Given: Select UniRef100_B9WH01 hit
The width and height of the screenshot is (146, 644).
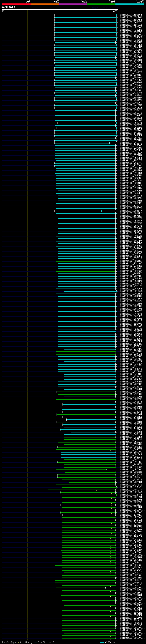Looking at the screenshot, I should [x=131, y=324].
